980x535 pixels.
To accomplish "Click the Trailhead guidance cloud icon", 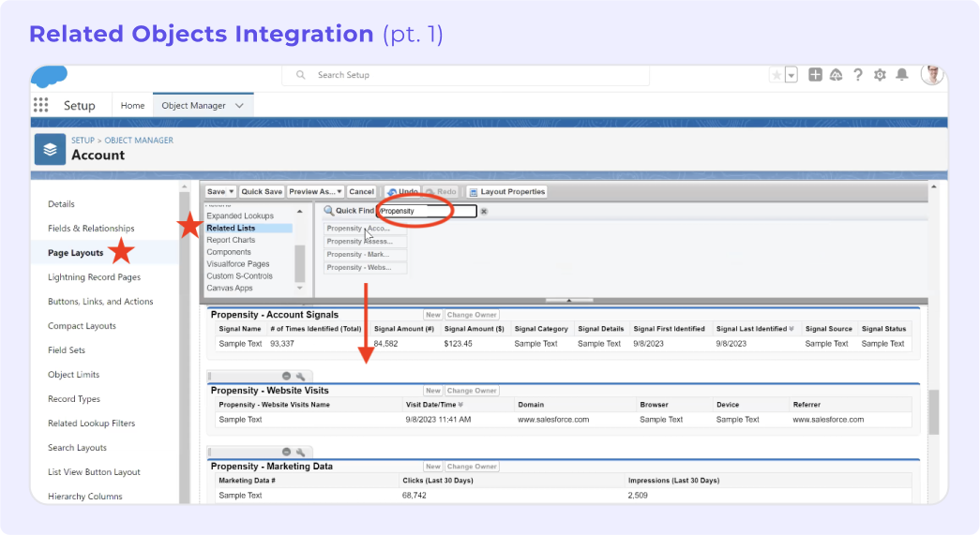I will 837,75.
